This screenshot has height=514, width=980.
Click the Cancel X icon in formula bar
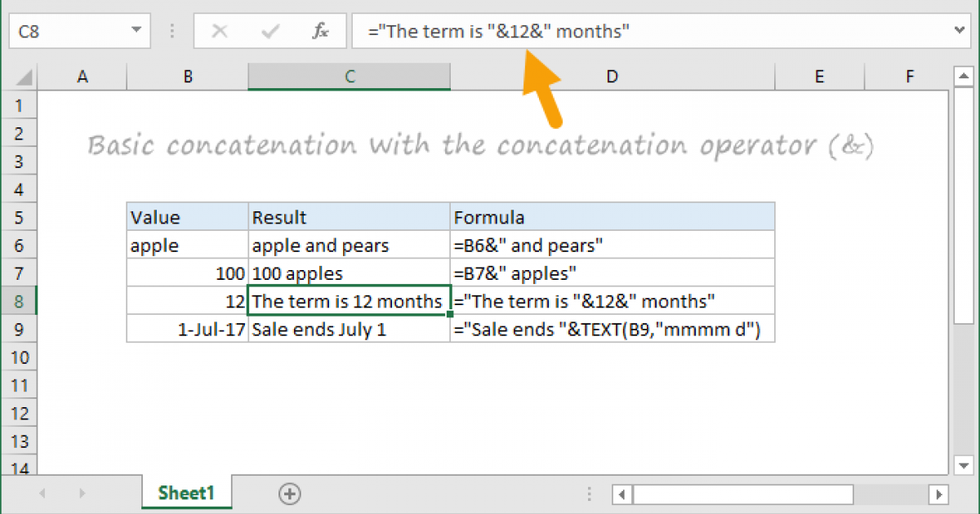point(219,32)
